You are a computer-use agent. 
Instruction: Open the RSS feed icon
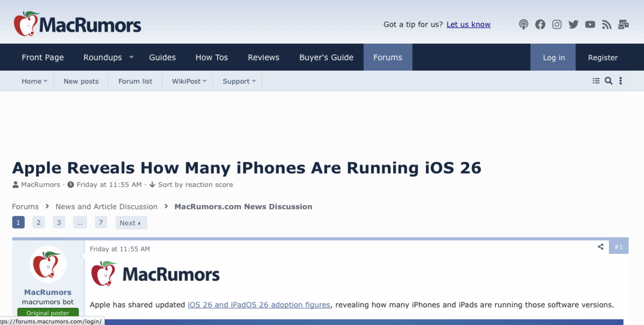click(x=607, y=24)
